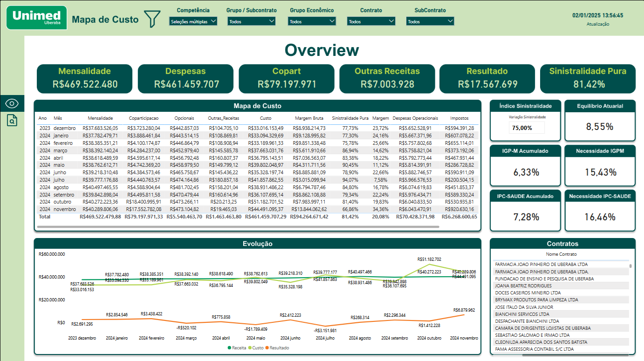Select the Outras Receitas KPI card
Screen dimensions: 644x361
tap(387, 78)
